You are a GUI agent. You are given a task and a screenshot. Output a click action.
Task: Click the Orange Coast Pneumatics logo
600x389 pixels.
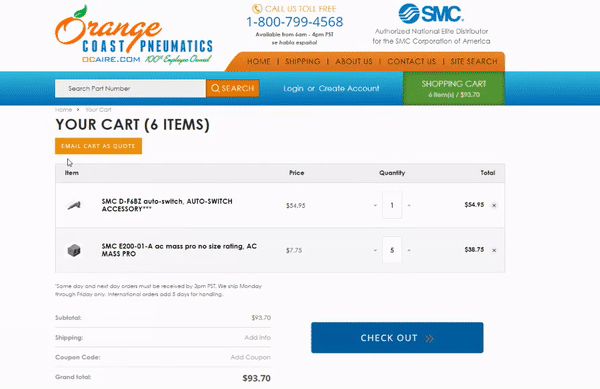tap(134, 35)
